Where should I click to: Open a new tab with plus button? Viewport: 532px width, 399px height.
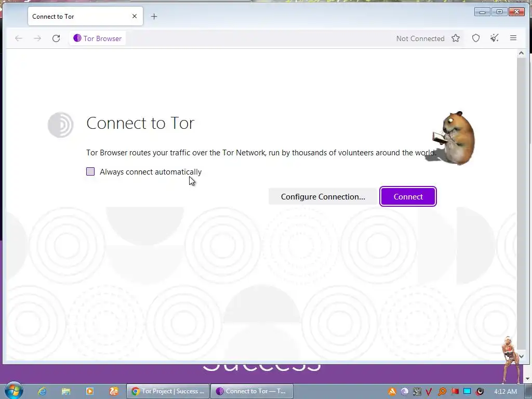154,16
